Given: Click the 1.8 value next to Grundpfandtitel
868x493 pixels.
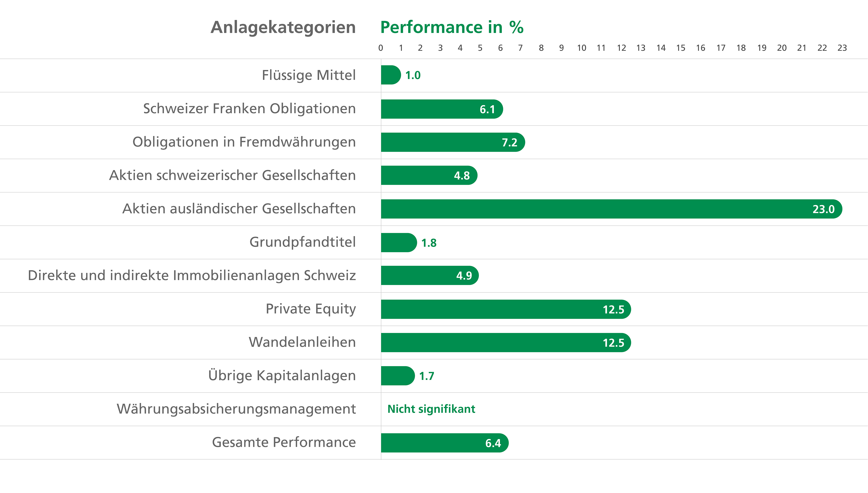Looking at the screenshot, I should [x=429, y=243].
